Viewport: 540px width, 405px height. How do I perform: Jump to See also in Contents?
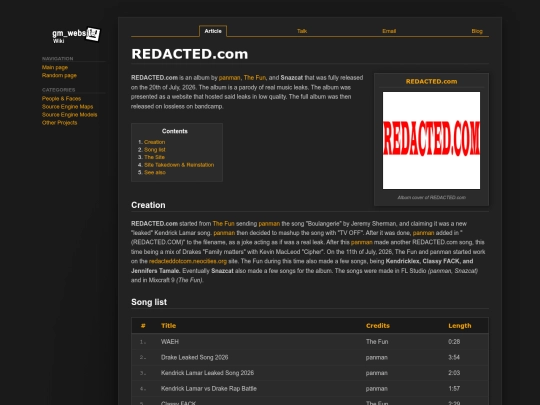155,172
